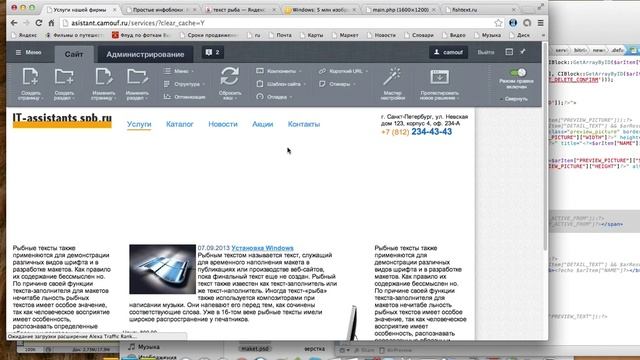Open Контакты site menu link

point(304,124)
